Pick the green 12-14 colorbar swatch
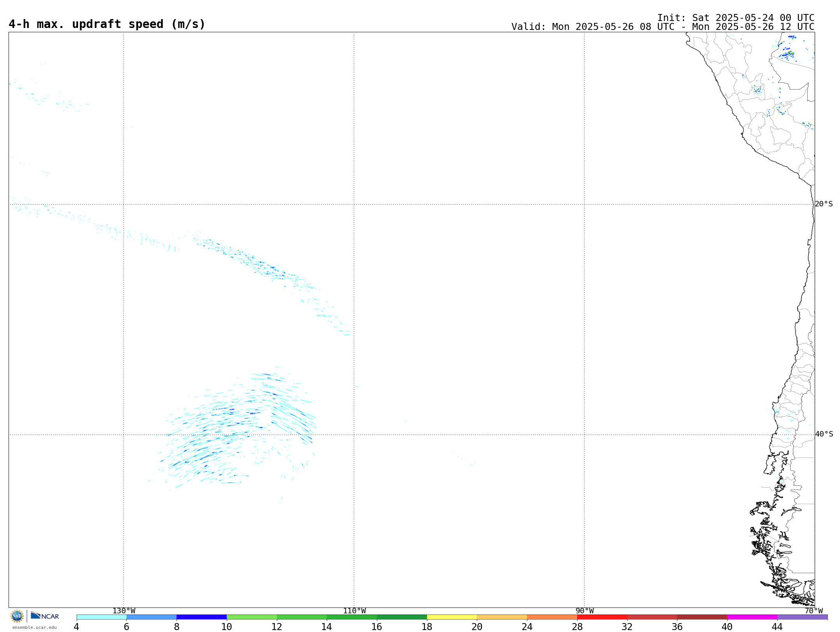This screenshot has height=632, width=840. pyautogui.click(x=302, y=617)
